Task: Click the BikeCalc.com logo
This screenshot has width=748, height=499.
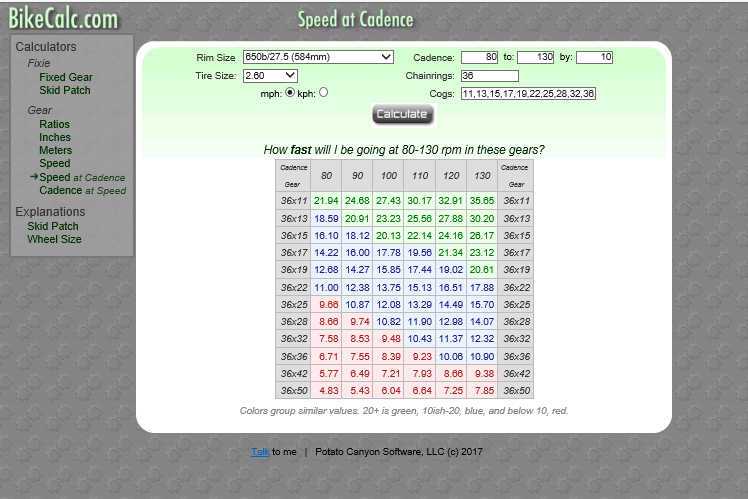Action: 63,19
